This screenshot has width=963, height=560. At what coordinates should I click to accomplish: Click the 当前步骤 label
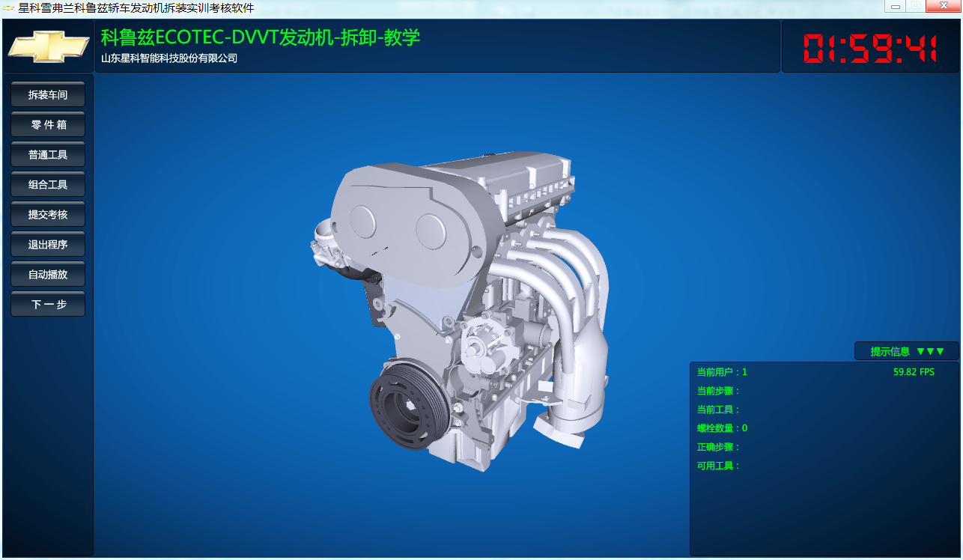coord(718,391)
